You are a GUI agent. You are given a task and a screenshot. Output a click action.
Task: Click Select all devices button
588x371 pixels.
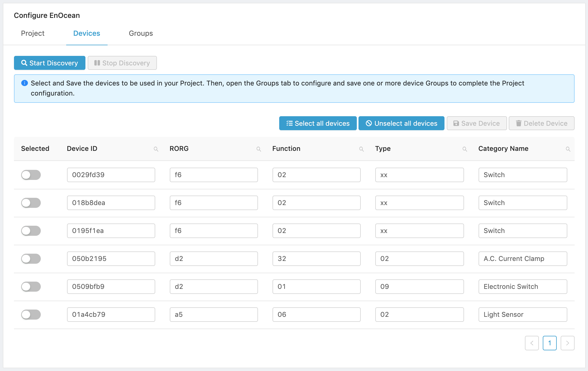318,123
